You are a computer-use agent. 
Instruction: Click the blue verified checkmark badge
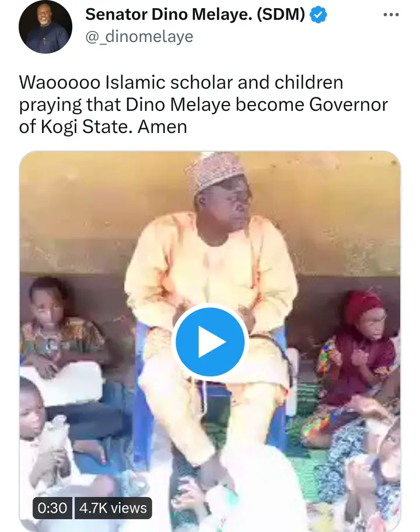(x=318, y=15)
